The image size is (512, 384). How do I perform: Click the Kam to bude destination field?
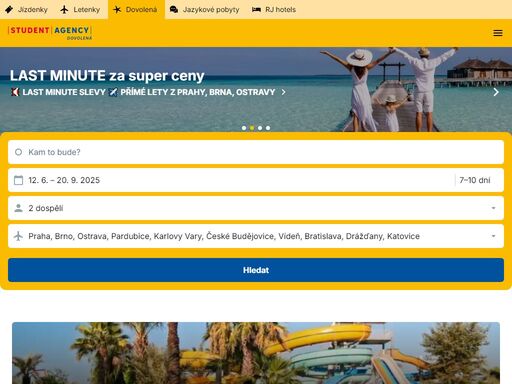coord(256,152)
